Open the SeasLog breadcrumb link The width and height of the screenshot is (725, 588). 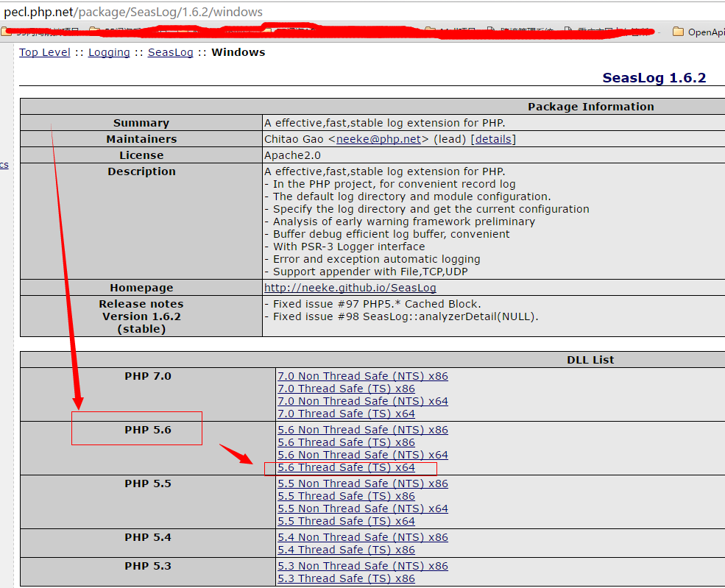(x=171, y=52)
